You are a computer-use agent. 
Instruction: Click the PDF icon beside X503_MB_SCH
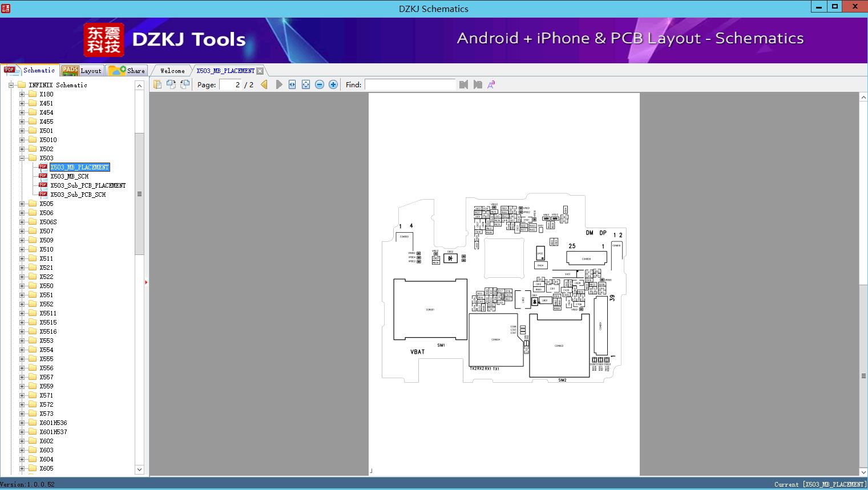tap(43, 176)
